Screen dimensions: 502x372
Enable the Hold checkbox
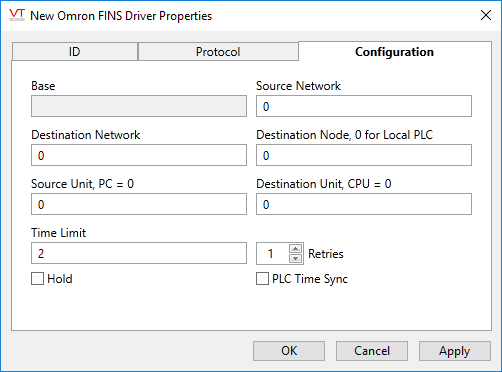click(37, 279)
